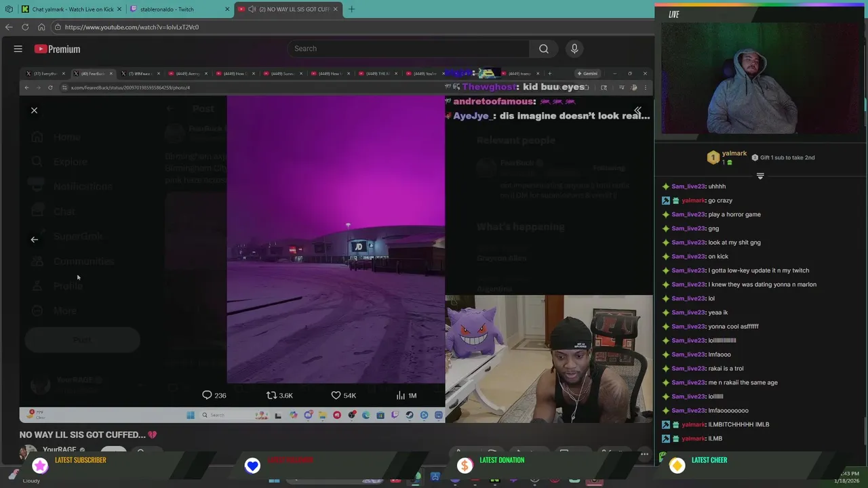
Task: Open the video more-actions three dots
Action: [x=644, y=454]
